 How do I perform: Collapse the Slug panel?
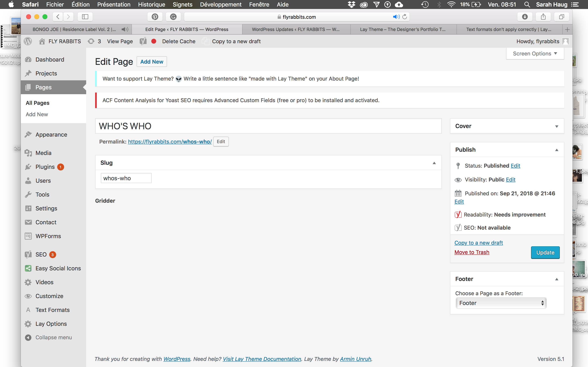point(434,163)
